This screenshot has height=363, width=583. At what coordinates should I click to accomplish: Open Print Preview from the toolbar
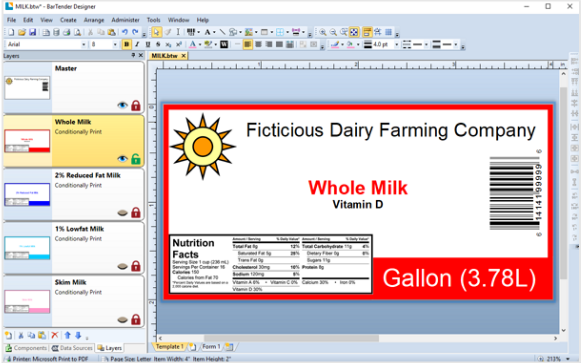pyautogui.click(x=77, y=32)
